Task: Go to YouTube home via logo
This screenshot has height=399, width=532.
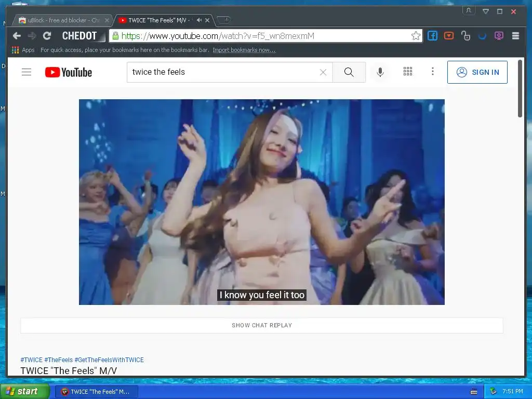Action: click(x=69, y=72)
